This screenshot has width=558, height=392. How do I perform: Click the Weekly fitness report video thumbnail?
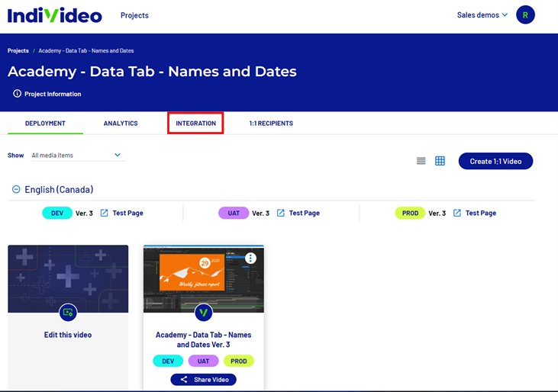click(203, 278)
